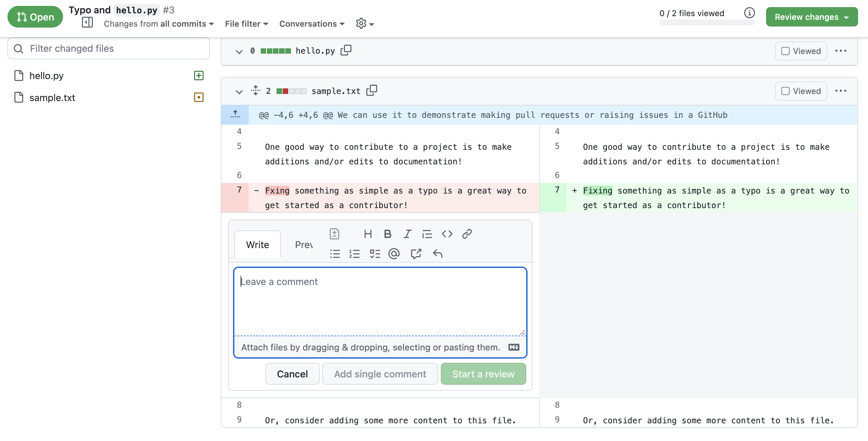The width and height of the screenshot is (868, 441).
Task: Add single comment on line 7
Action: 380,374
